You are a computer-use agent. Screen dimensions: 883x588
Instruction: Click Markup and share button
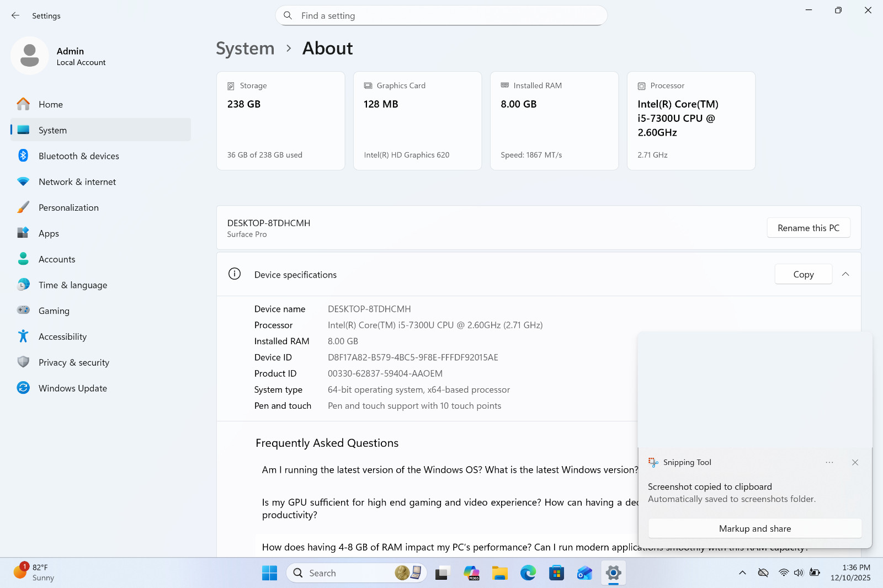pyautogui.click(x=755, y=528)
